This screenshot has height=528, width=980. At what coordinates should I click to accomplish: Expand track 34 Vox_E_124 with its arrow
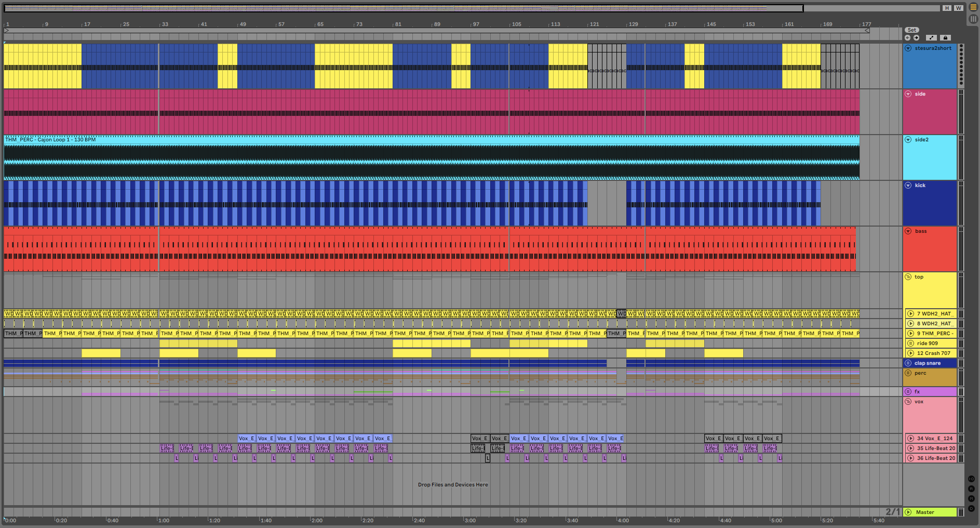tap(910, 439)
